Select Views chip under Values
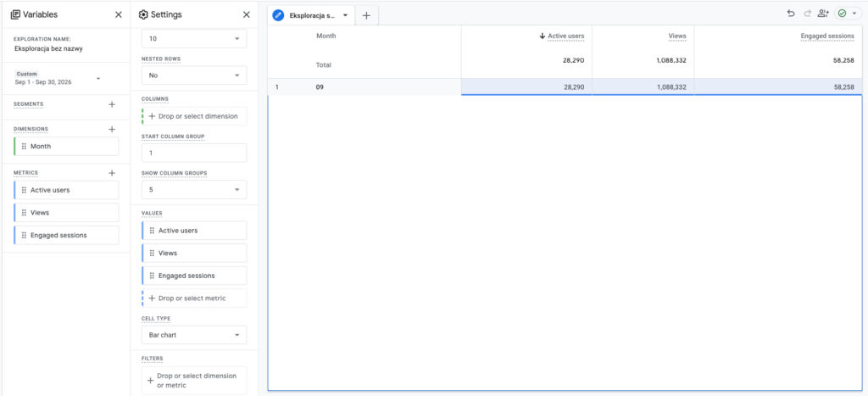 click(194, 253)
